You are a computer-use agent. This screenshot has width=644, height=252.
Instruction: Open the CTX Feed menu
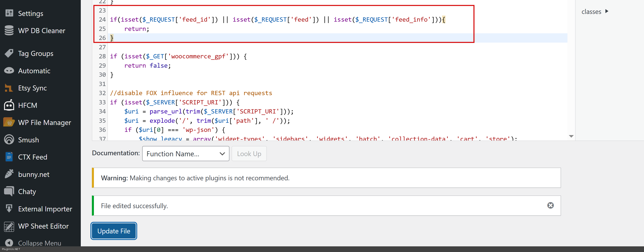33,157
